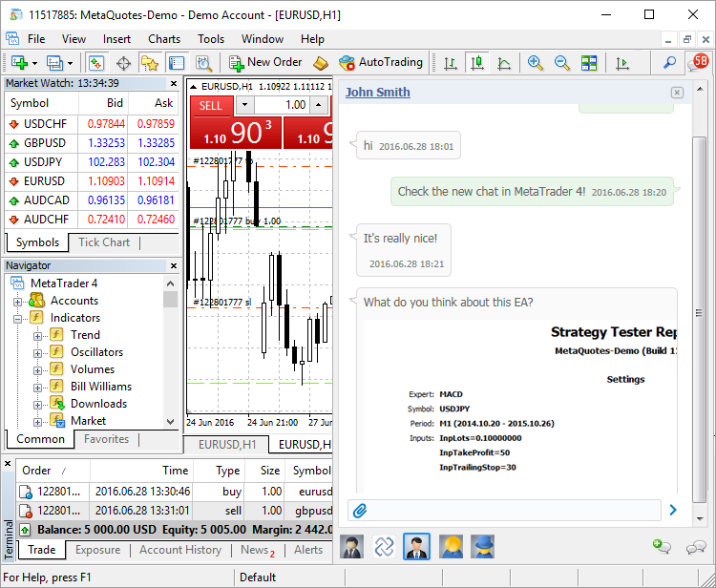This screenshot has width=716, height=588.
Task: Click the zoom out chart icon
Action: click(562, 63)
